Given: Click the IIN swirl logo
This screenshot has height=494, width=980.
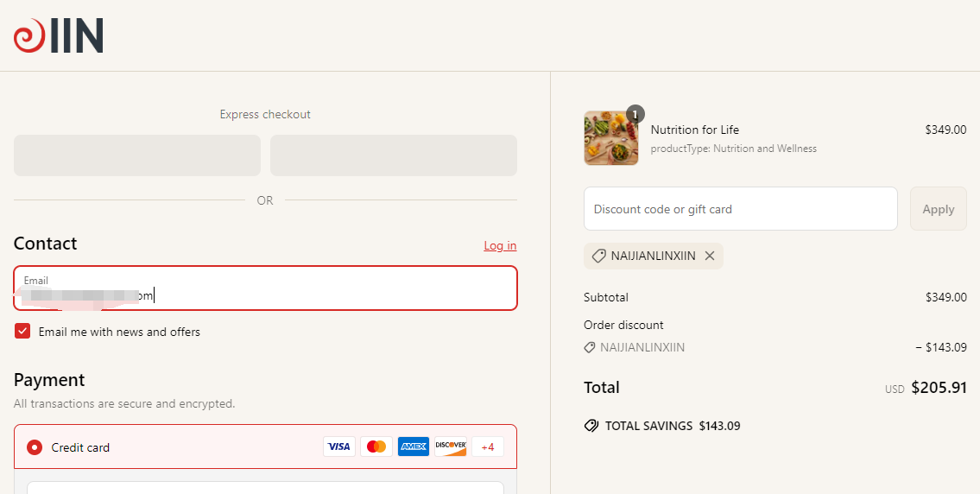Looking at the screenshot, I should coord(58,35).
